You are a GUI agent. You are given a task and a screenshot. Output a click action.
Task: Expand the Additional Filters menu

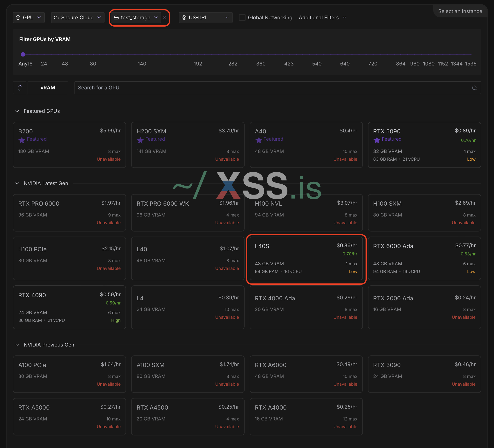[322, 18]
